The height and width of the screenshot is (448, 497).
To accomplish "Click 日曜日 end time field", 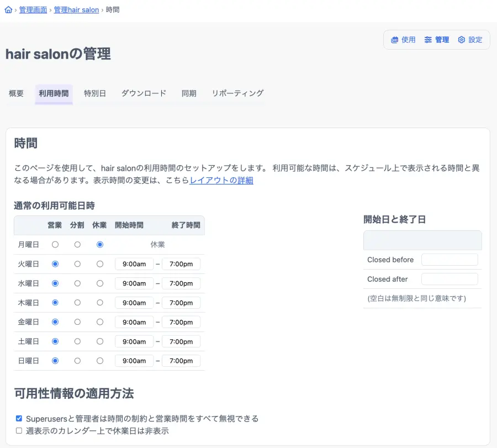I will (x=181, y=361).
